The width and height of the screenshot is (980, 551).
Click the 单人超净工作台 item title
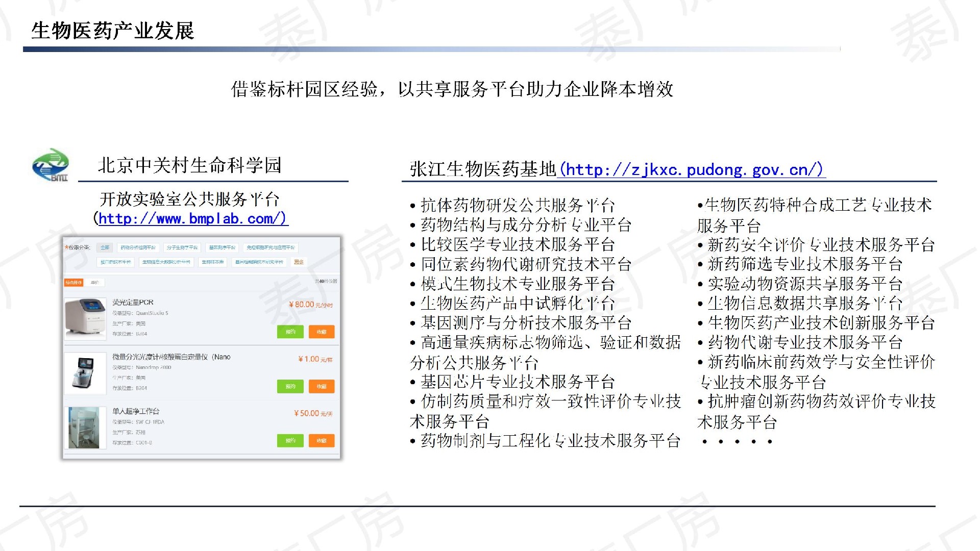point(136,411)
